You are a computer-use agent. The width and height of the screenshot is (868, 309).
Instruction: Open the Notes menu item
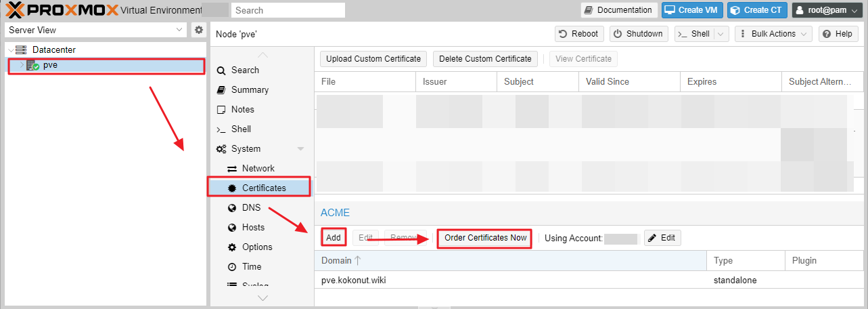pos(262,109)
